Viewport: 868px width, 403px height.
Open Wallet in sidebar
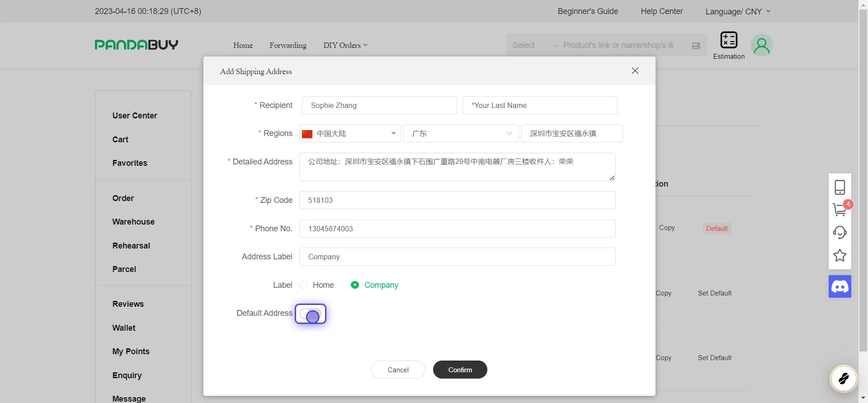tap(124, 328)
